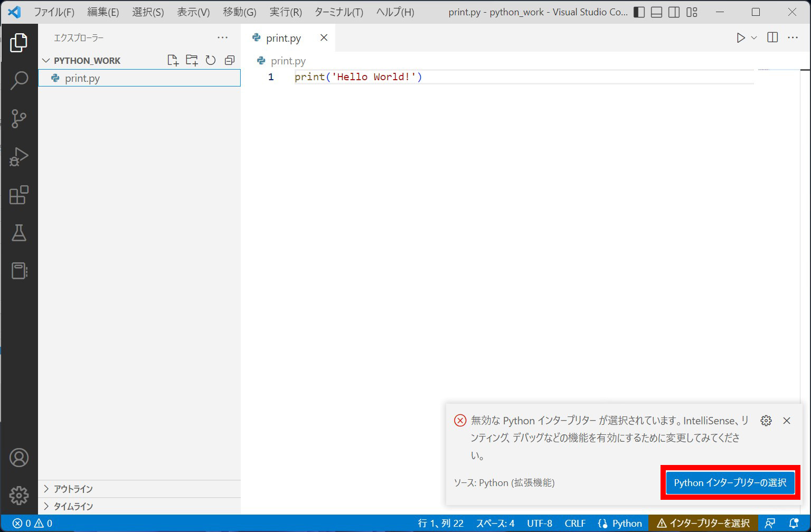Viewport: 811px width, 532px height.
Task: Open the Testing panel (flask icon)
Action: 20,233
